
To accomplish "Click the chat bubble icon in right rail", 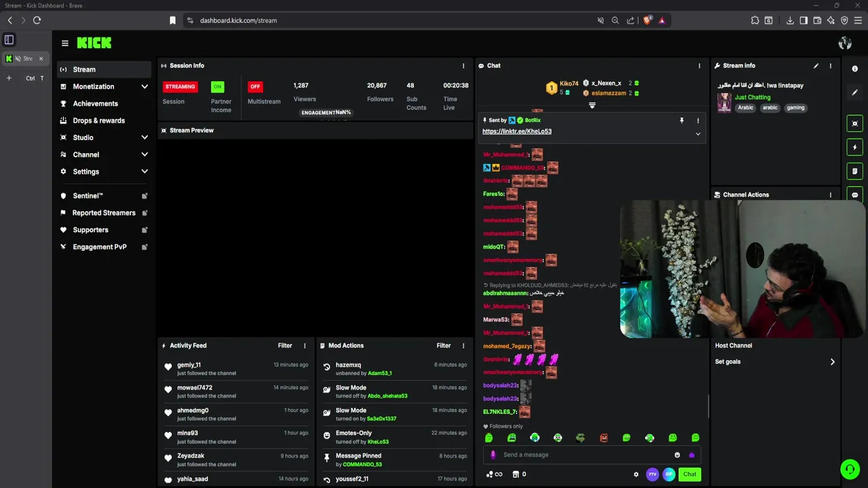I will pos(854,195).
